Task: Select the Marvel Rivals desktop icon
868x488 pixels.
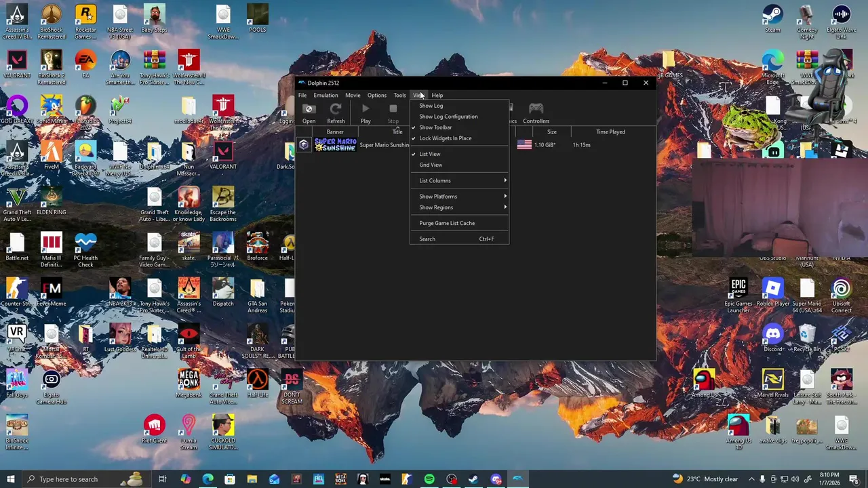Action: 772,384
